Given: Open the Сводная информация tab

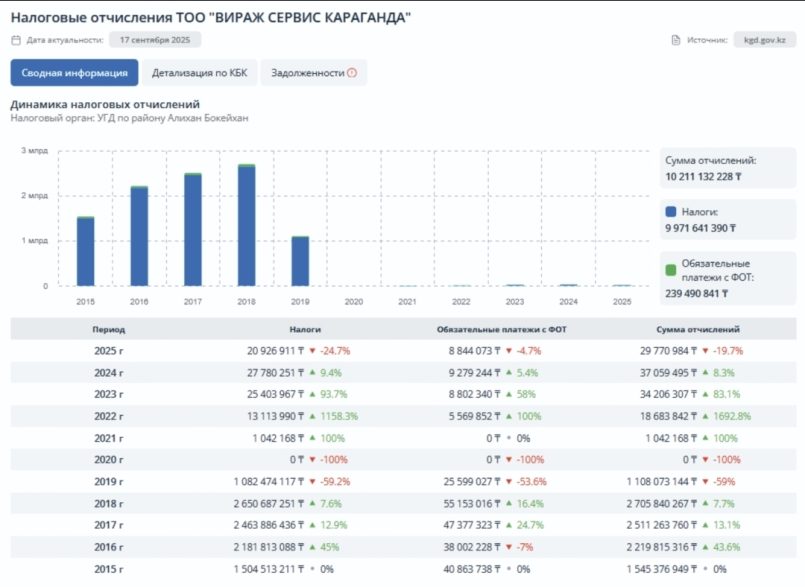Looking at the screenshot, I should pos(74,73).
